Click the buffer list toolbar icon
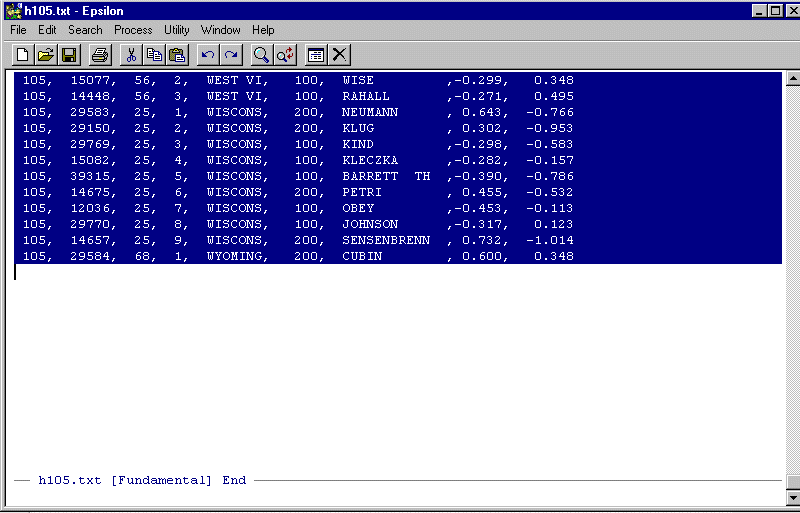Image resolution: width=800 pixels, height=513 pixels. tap(316, 55)
